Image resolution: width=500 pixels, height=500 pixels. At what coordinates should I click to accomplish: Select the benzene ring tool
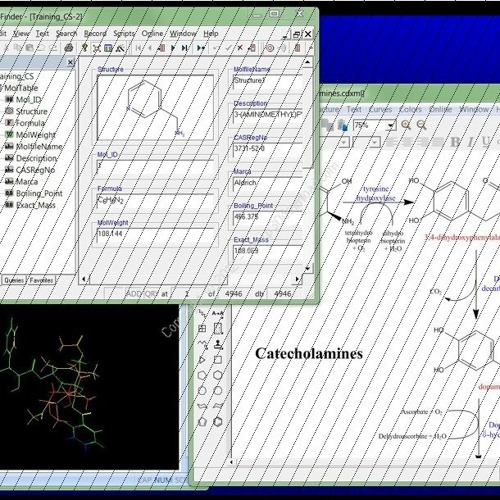click(218, 422)
